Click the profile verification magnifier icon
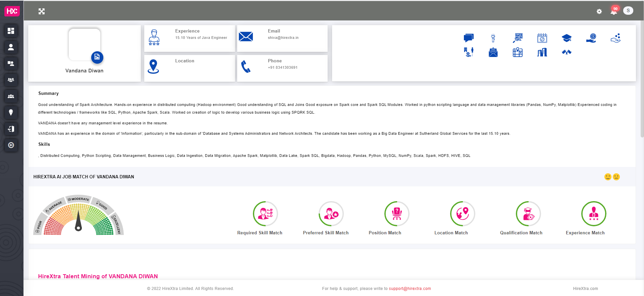This screenshot has height=296, width=644. [x=518, y=38]
